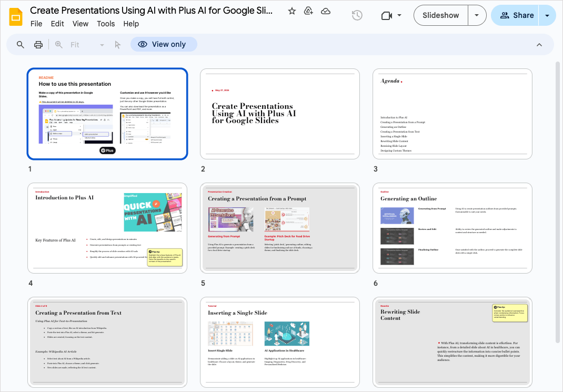
Task: Select Inserting a Single Slide thumbnail
Action: [x=280, y=342]
